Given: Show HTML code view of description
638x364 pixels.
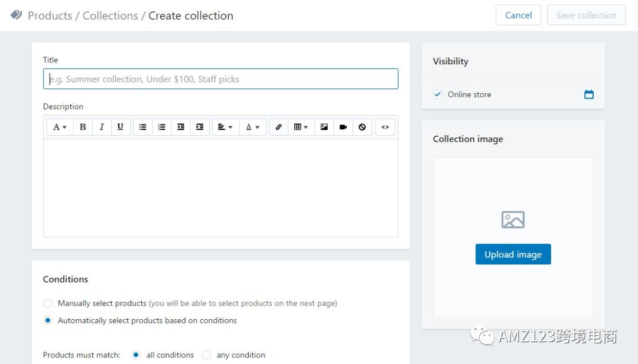Looking at the screenshot, I should [x=385, y=127].
